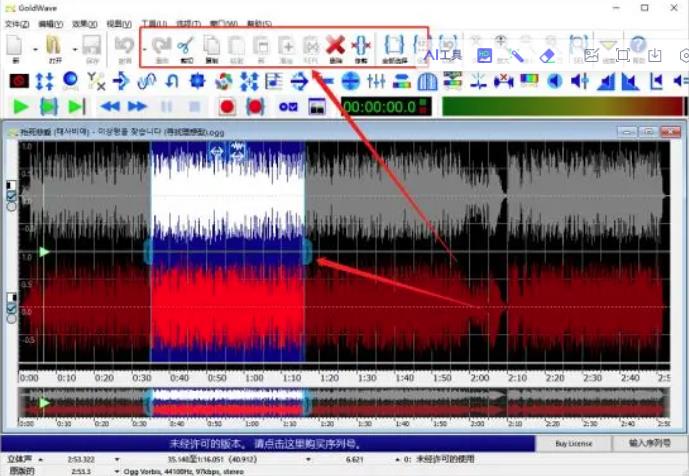Open dropdown after 2:53.322 in status bar

click(x=119, y=459)
